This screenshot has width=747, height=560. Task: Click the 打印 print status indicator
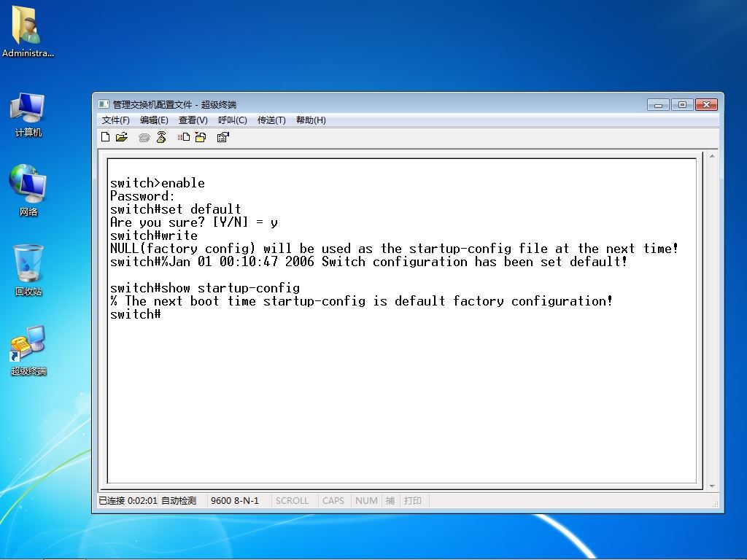413,500
